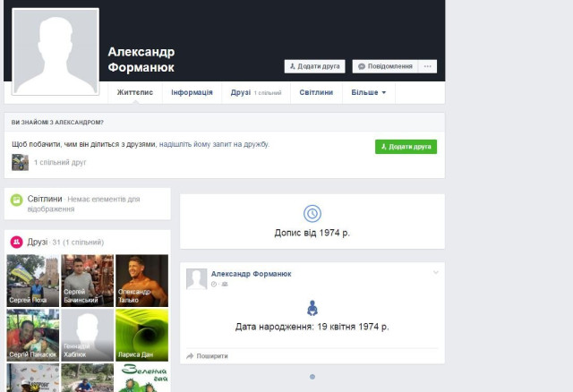Screen dimensions: 573x392
Task: Click the clock icon above Допис від 1974
Action: coord(312,213)
